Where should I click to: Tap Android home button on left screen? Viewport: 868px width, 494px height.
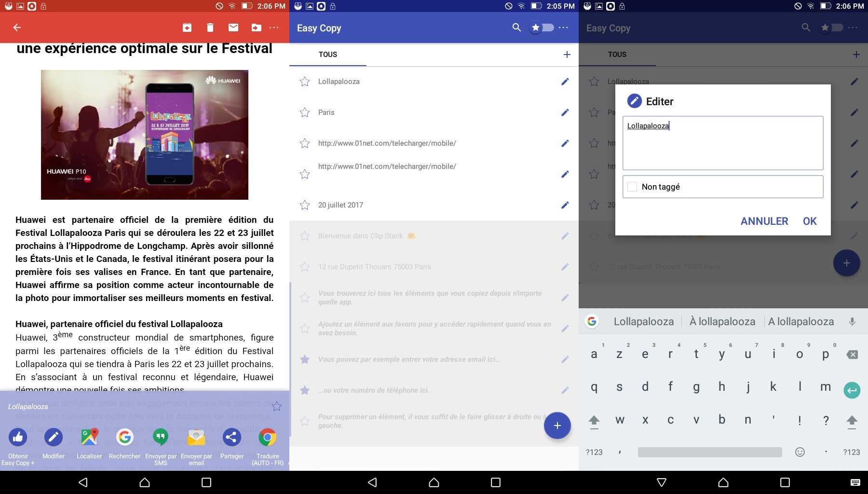[x=145, y=482]
